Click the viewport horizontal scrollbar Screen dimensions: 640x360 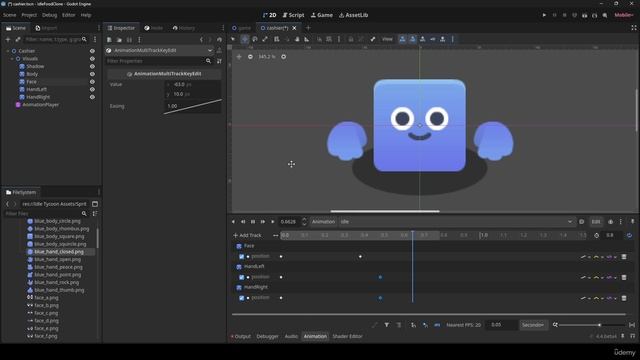385,211
